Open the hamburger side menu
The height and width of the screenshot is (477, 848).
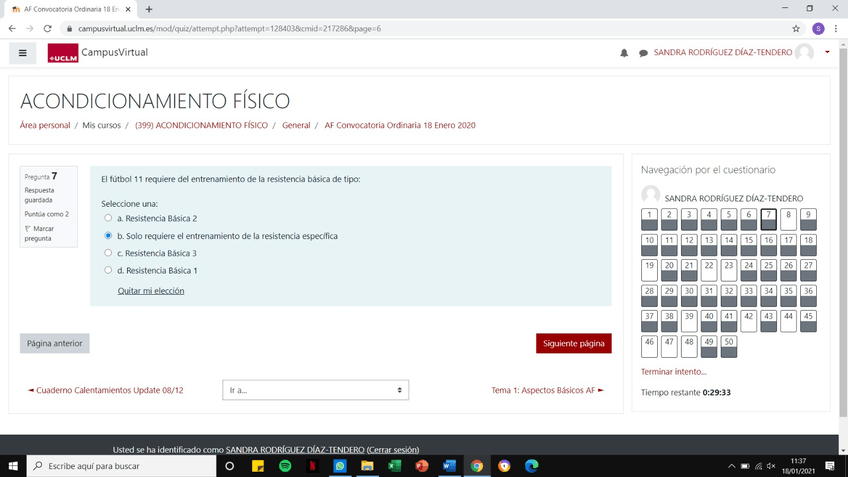pyautogui.click(x=22, y=53)
